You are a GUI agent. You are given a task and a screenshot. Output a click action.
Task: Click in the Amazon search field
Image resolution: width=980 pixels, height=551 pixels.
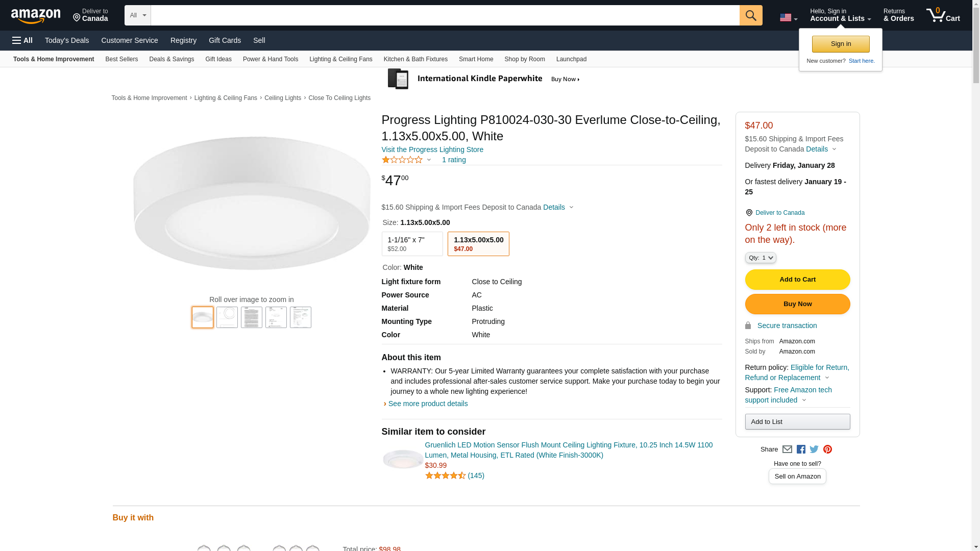tap(445, 15)
